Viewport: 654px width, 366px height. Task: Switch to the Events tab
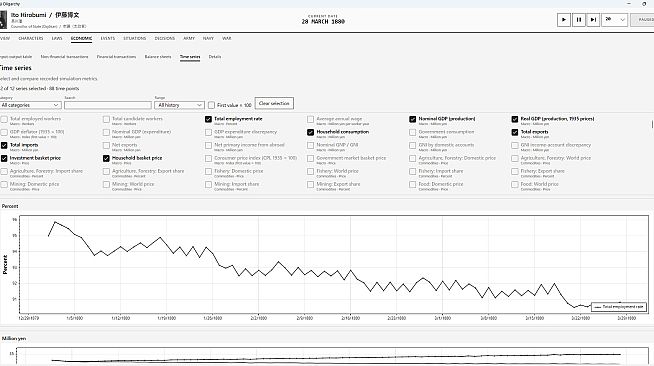point(108,38)
